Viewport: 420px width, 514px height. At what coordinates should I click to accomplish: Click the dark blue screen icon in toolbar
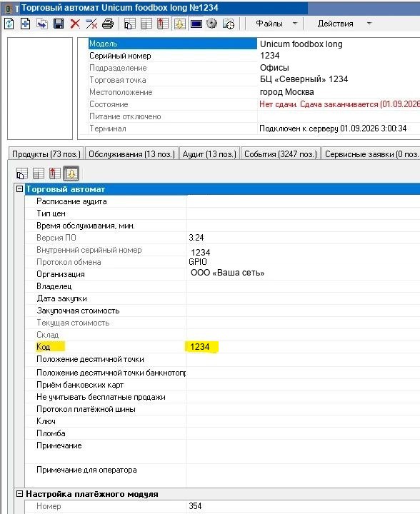196,24
